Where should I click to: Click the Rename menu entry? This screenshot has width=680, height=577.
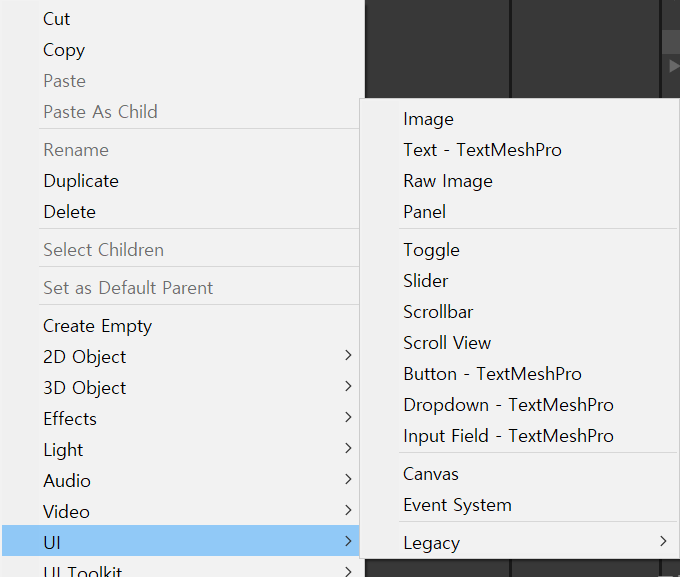[x=180, y=150]
